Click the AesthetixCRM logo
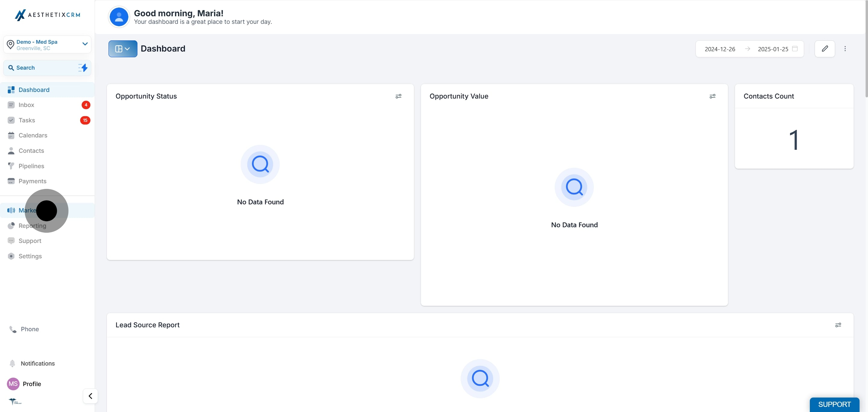 coord(48,15)
